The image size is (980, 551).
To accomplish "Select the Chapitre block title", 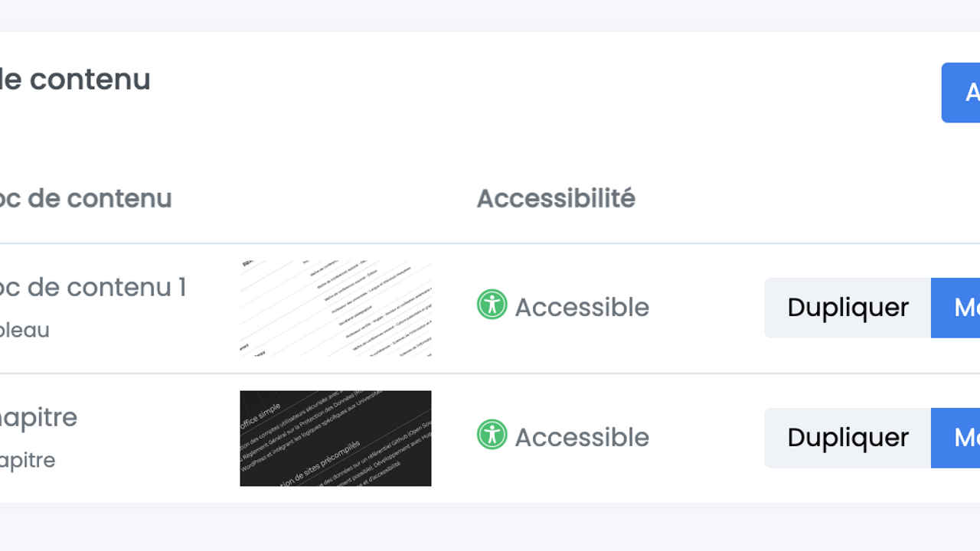I will [38, 418].
